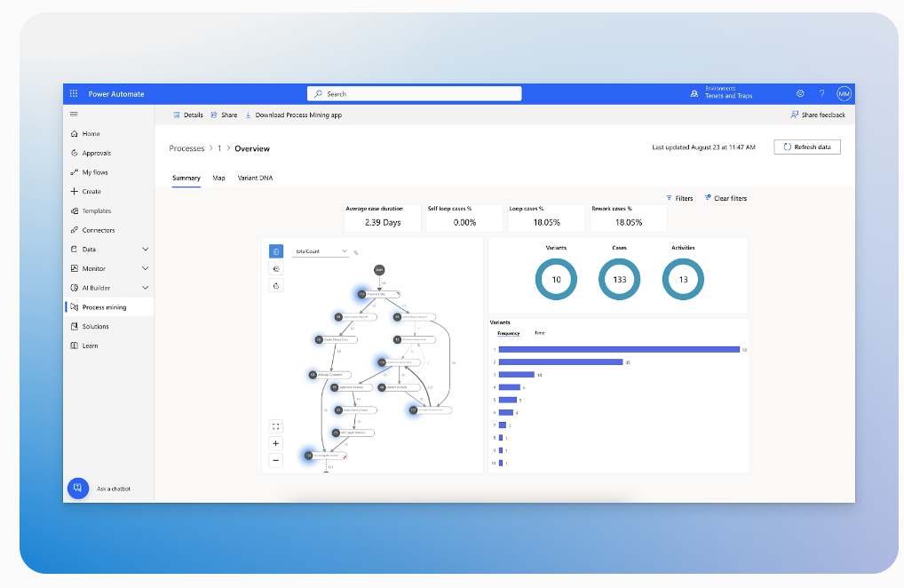Select the map layers icon above TotalCount
The height and width of the screenshot is (588, 904).
(275, 251)
